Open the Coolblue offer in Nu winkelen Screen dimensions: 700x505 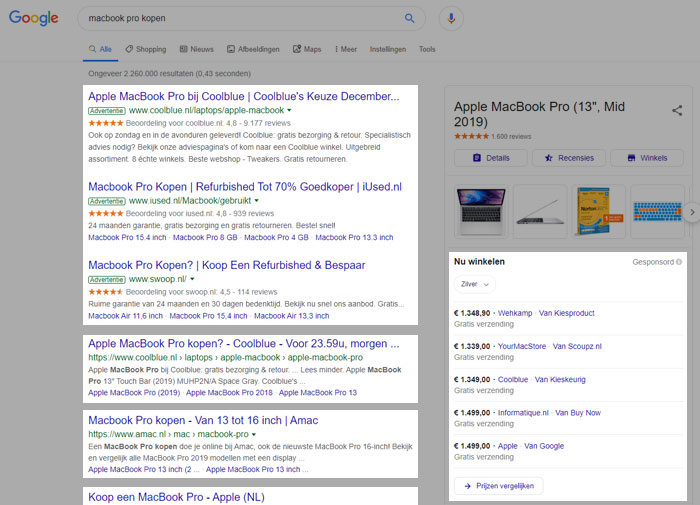click(x=512, y=380)
